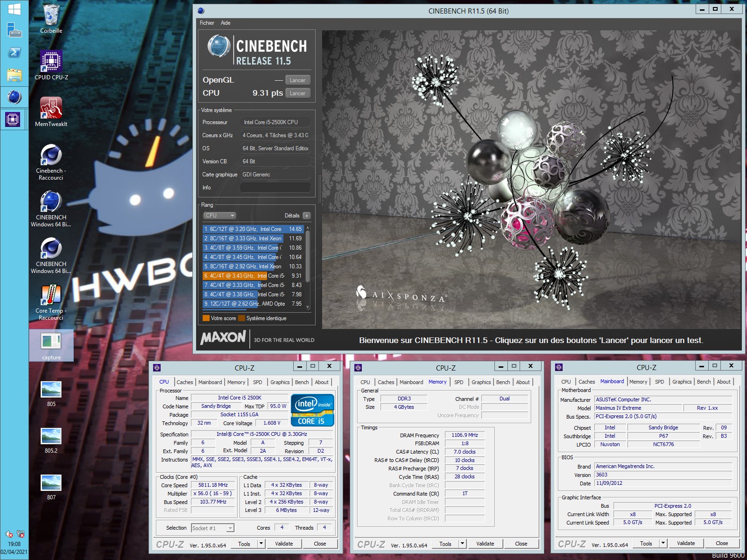Open the Corbeille recycle bin icon
The width and height of the screenshot is (747, 560).
(51, 19)
